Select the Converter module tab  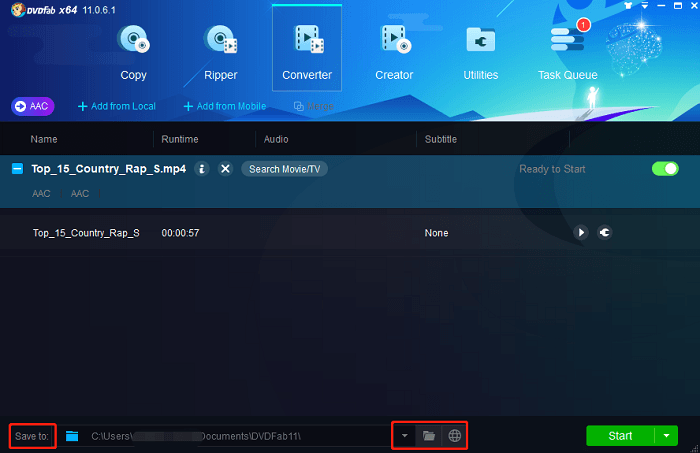click(307, 49)
